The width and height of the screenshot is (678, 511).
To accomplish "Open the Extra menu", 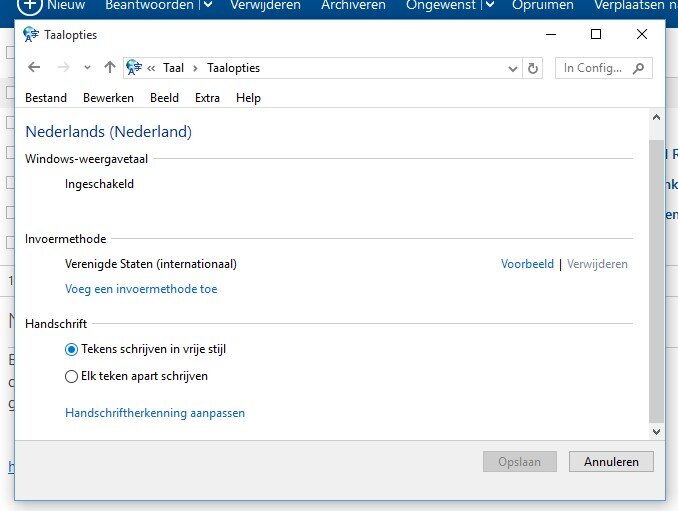I will point(207,98).
